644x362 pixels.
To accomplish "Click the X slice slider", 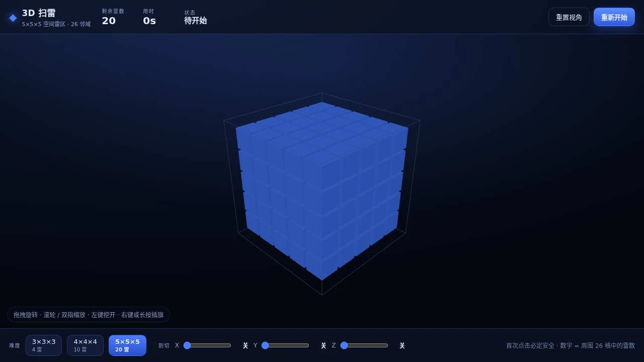I will coord(207,345).
